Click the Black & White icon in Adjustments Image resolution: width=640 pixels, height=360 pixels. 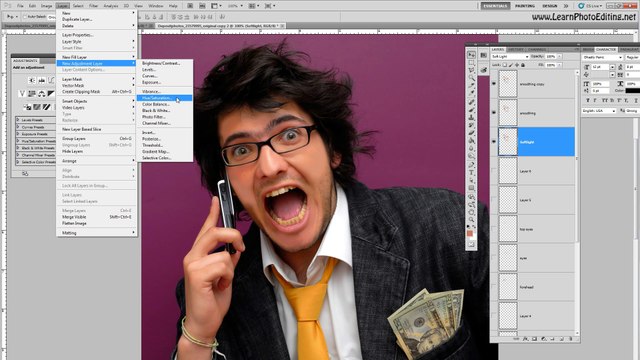coord(51,93)
